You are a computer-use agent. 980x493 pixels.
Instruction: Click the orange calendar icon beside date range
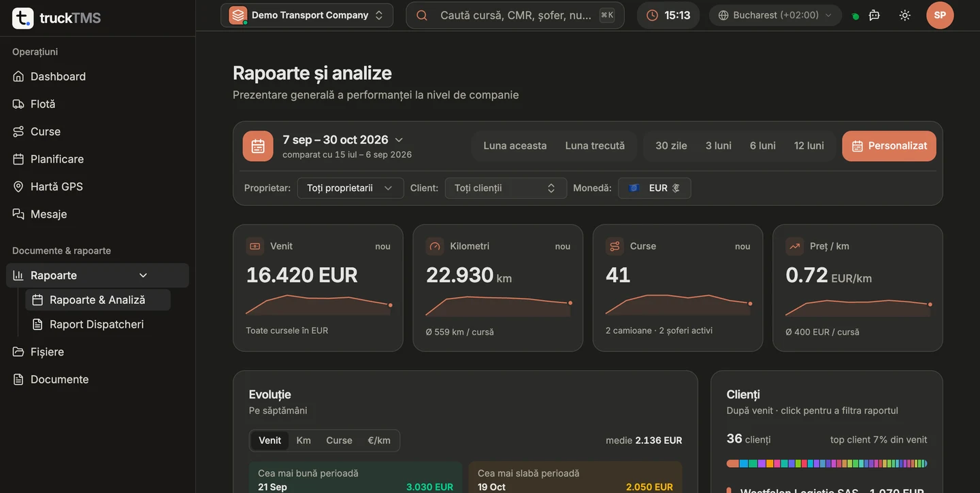[258, 146]
